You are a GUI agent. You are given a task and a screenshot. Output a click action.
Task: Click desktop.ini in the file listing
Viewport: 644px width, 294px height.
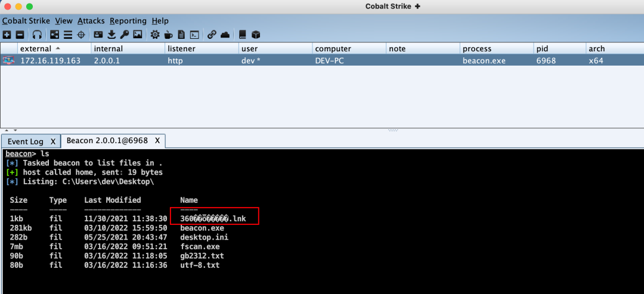[x=204, y=237]
